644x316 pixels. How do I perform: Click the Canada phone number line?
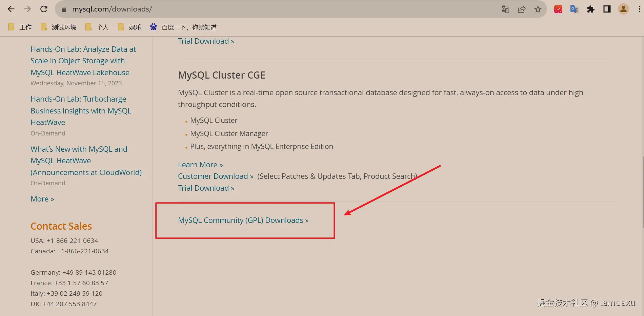[x=69, y=251]
